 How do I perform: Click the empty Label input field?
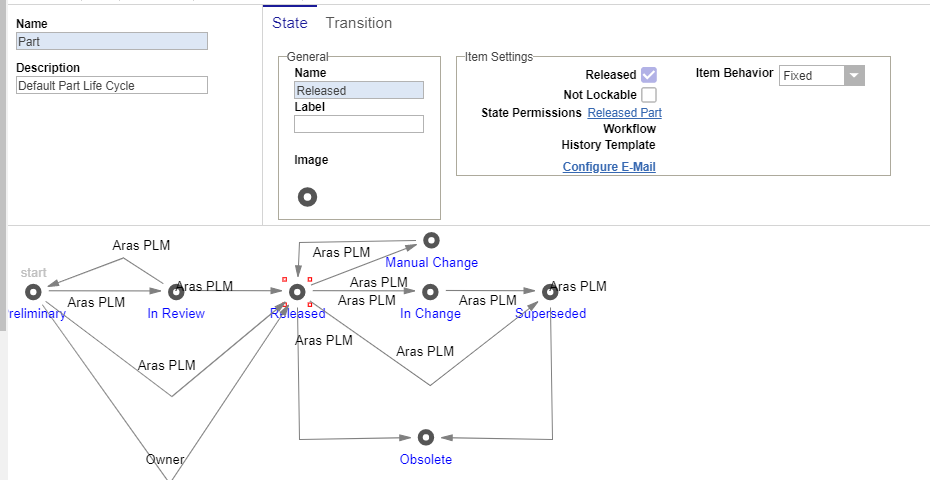[x=359, y=124]
